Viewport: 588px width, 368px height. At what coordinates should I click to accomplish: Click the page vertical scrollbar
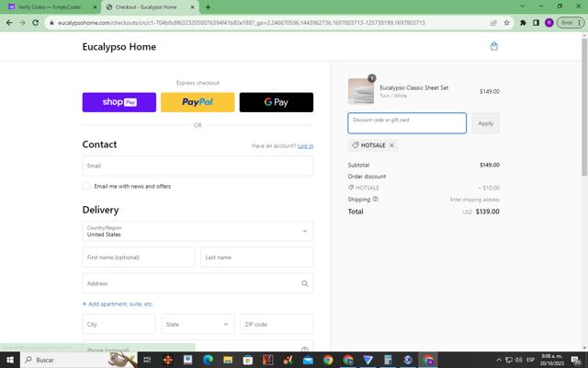(x=584, y=107)
